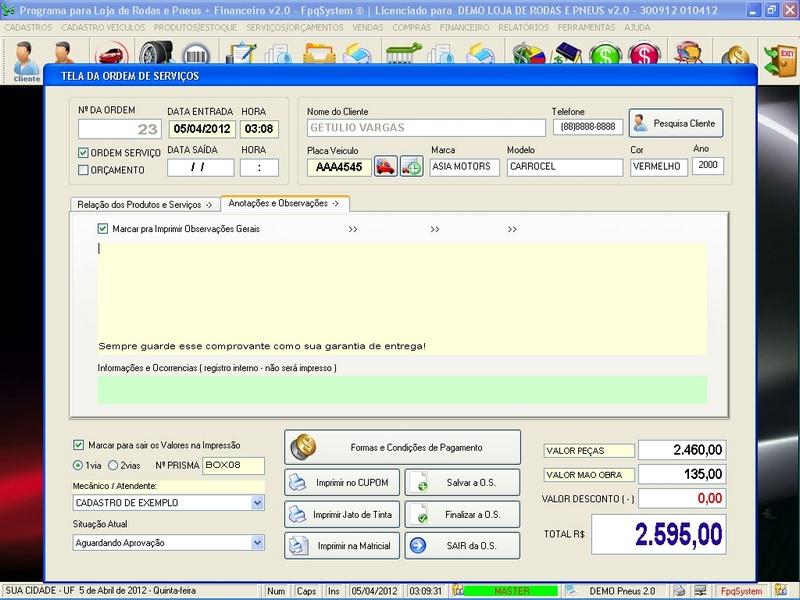
Task: Click the Nº PRISMA input field
Action: click(x=233, y=465)
